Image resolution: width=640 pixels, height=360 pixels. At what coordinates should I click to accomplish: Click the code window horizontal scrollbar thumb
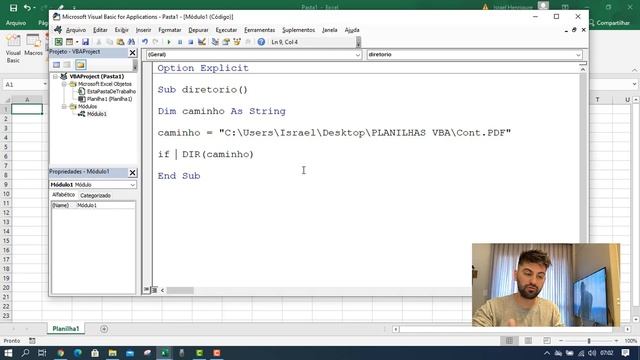[180, 291]
